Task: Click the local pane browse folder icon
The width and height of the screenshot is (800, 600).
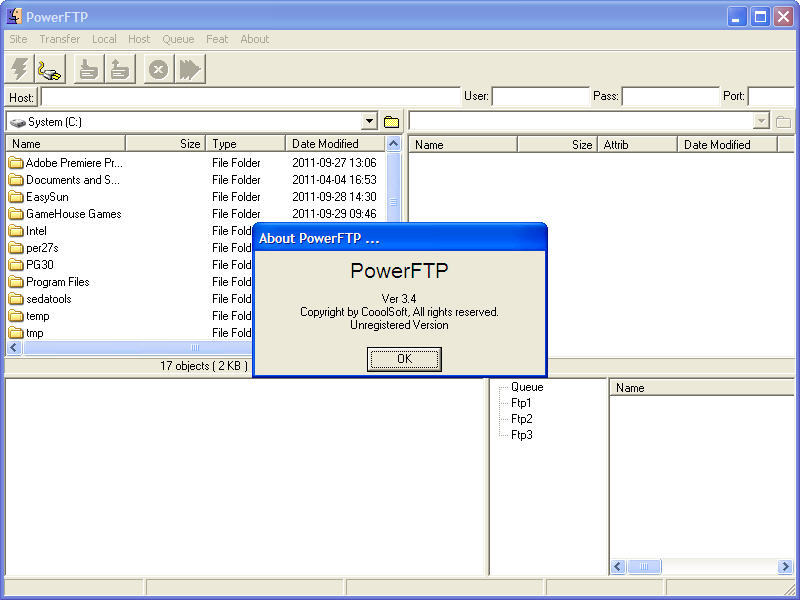Action: coord(391,122)
